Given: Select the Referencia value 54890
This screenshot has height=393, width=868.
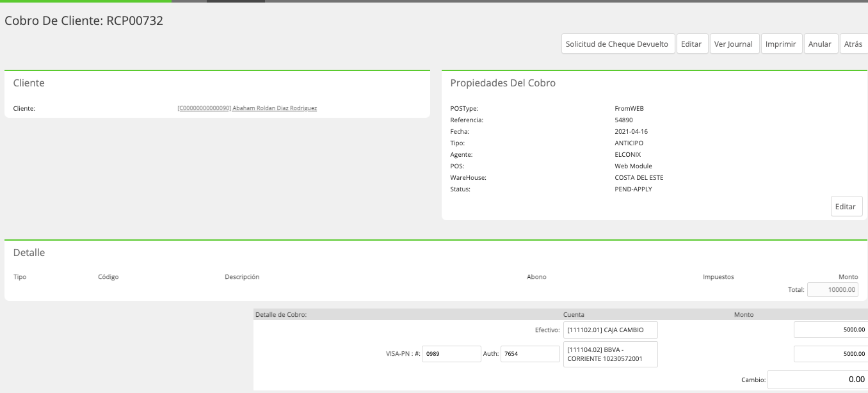Looking at the screenshot, I should click(x=624, y=120).
